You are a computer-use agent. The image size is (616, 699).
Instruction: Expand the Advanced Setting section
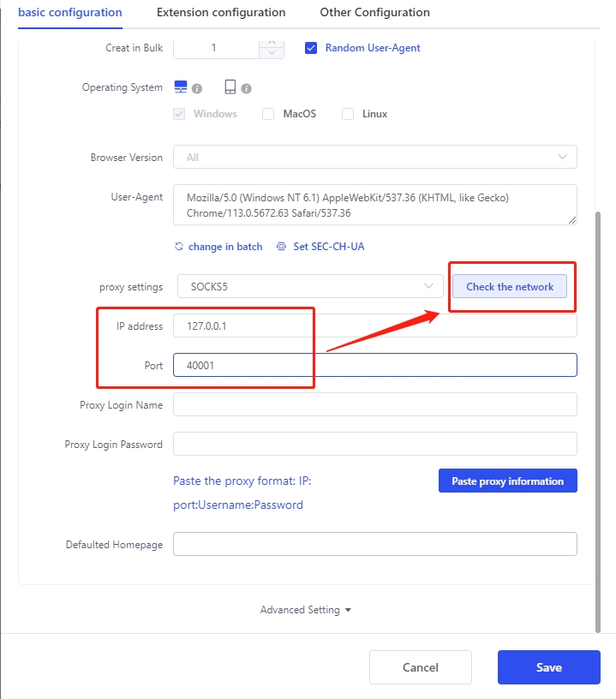click(306, 610)
